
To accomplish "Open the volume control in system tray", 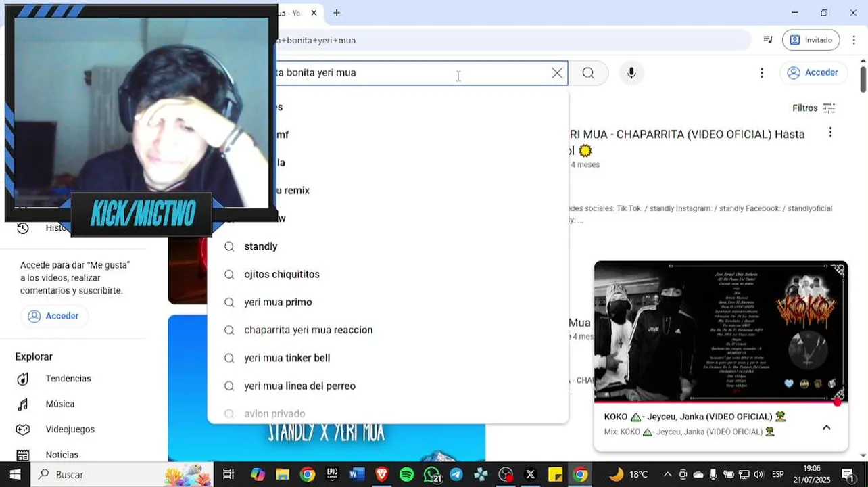I will pos(758,474).
